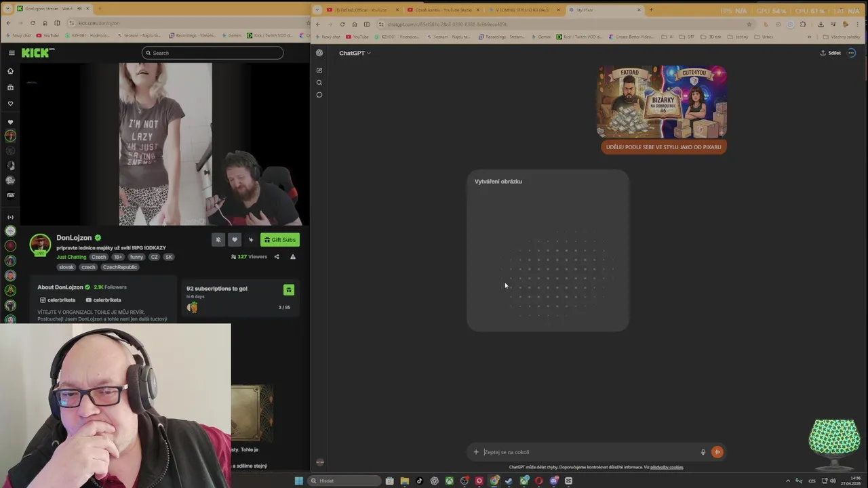Open celerbriketa Instagram link
Viewport: 868px width, 488px height.
[58, 300]
